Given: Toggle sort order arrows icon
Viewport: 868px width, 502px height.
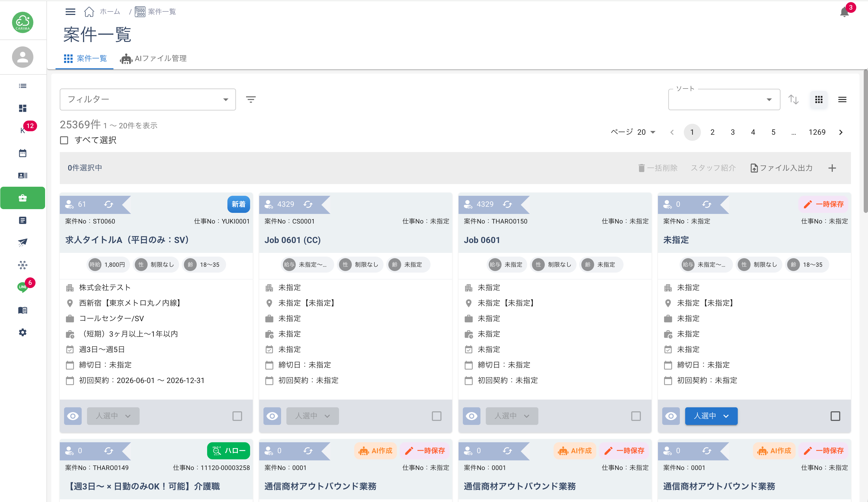Looking at the screenshot, I should click(793, 99).
